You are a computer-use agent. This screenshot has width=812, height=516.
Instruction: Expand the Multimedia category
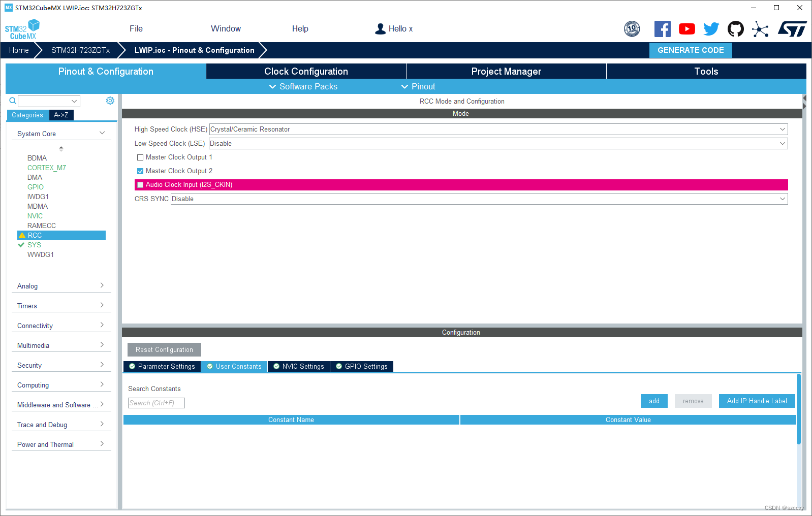tap(61, 345)
